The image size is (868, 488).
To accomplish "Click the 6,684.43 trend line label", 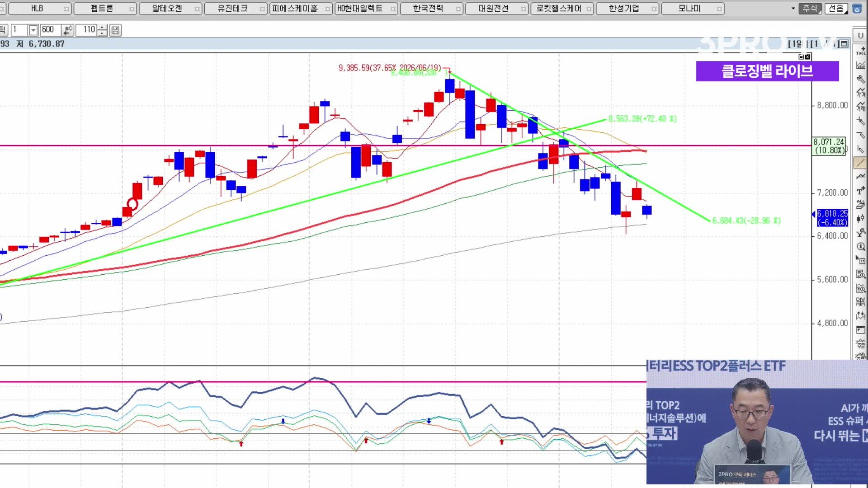I will pyautogui.click(x=746, y=221).
